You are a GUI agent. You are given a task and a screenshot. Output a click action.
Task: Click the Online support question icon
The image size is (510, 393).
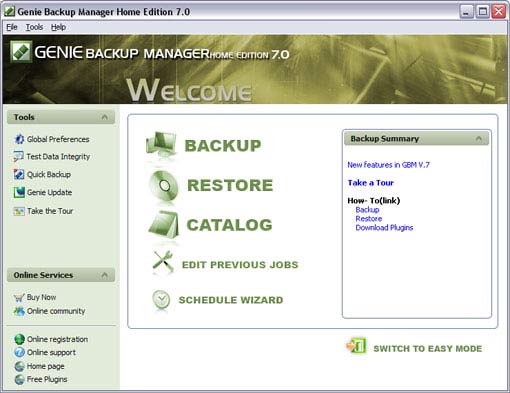click(19, 352)
